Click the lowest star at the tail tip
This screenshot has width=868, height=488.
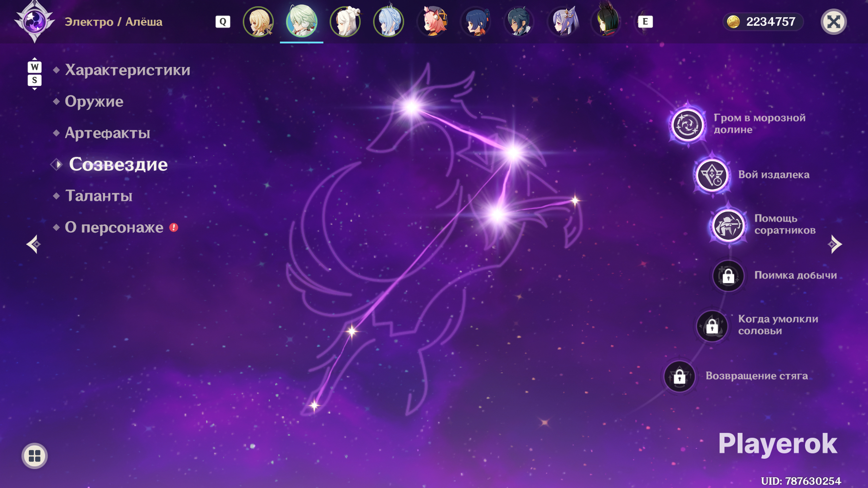[x=314, y=405]
